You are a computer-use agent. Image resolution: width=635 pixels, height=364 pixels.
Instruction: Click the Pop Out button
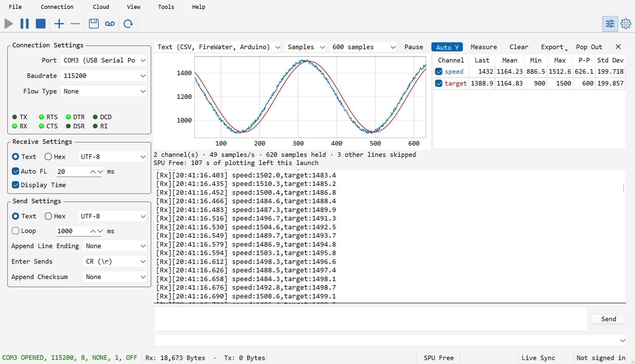click(x=589, y=47)
